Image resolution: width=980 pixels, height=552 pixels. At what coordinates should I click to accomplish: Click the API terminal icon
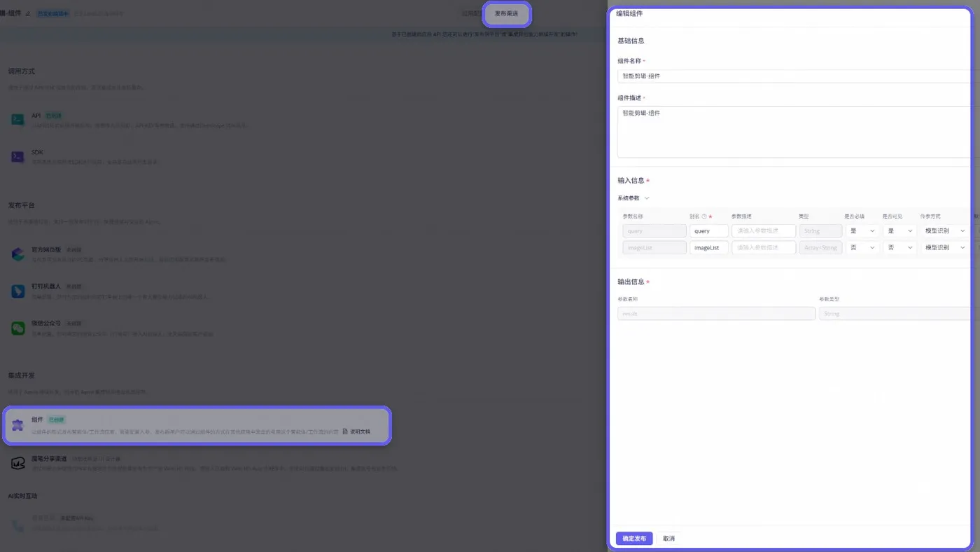tap(17, 120)
